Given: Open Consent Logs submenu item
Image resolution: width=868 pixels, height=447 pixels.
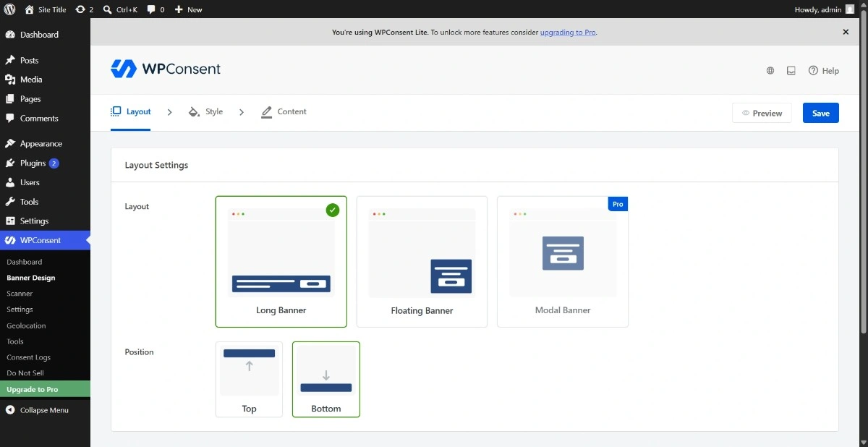Looking at the screenshot, I should pyautogui.click(x=29, y=357).
